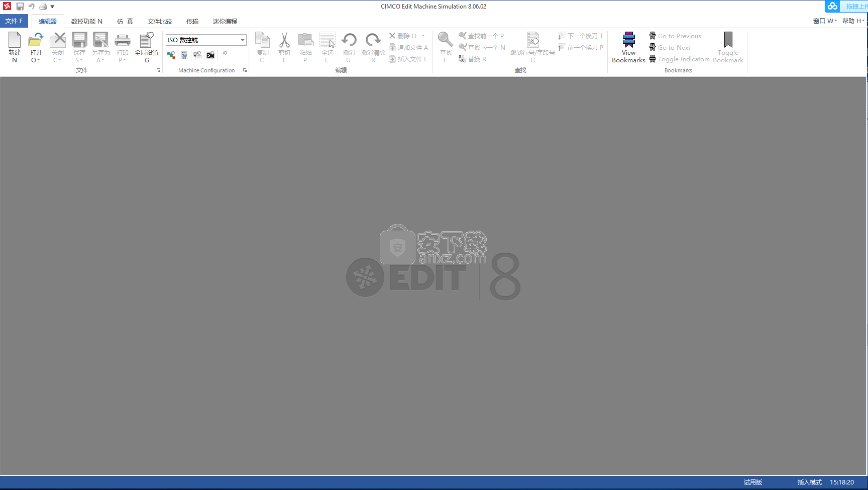Print with the 打印 icon
Screen dimensions: 868x490
[x=123, y=40]
